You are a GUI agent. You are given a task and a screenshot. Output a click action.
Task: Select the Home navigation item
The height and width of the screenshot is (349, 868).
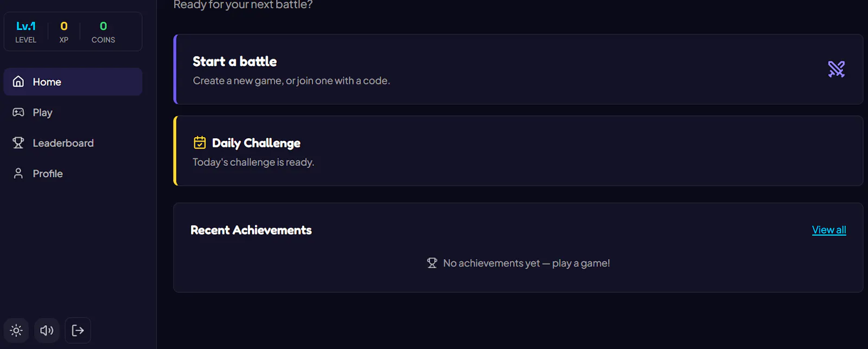pos(73,82)
